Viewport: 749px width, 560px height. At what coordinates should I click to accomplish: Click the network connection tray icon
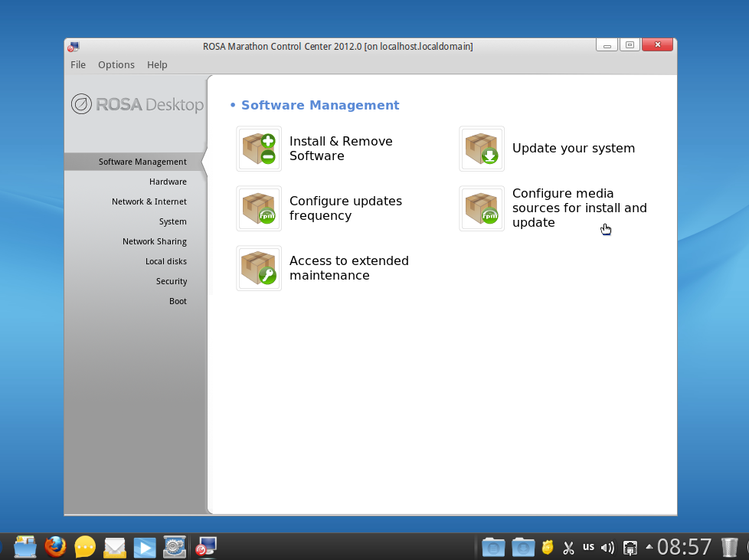tap(630, 548)
